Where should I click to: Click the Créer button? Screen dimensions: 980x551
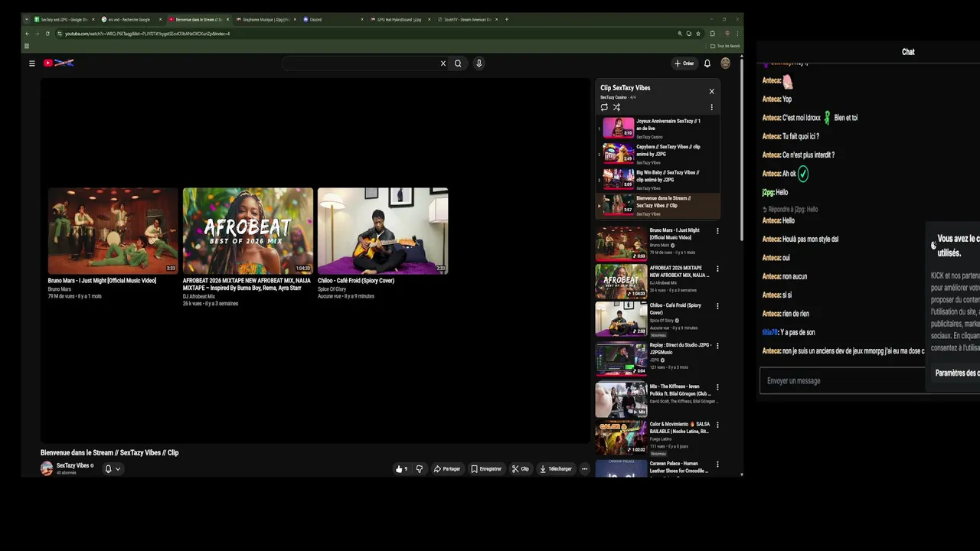pos(684,64)
